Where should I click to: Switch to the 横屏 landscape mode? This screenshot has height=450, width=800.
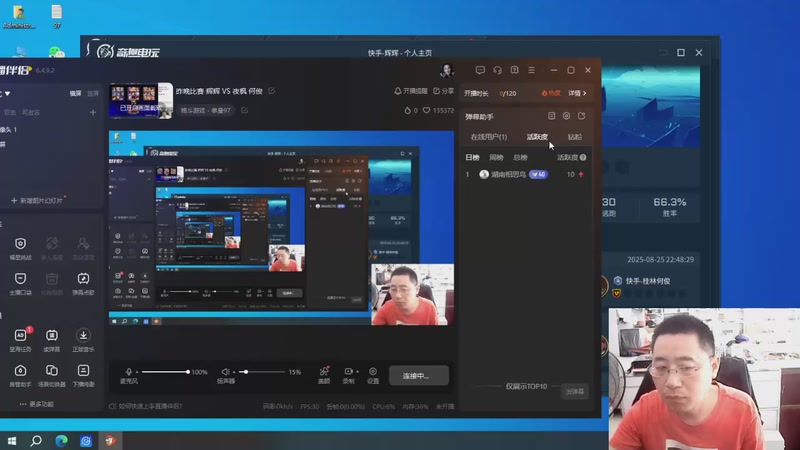click(76, 93)
